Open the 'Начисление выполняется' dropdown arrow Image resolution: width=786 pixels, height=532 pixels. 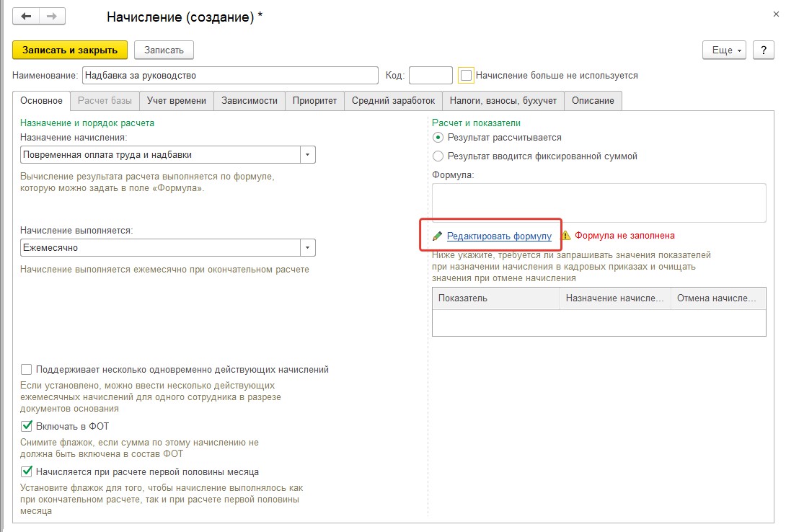[x=308, y=247]
